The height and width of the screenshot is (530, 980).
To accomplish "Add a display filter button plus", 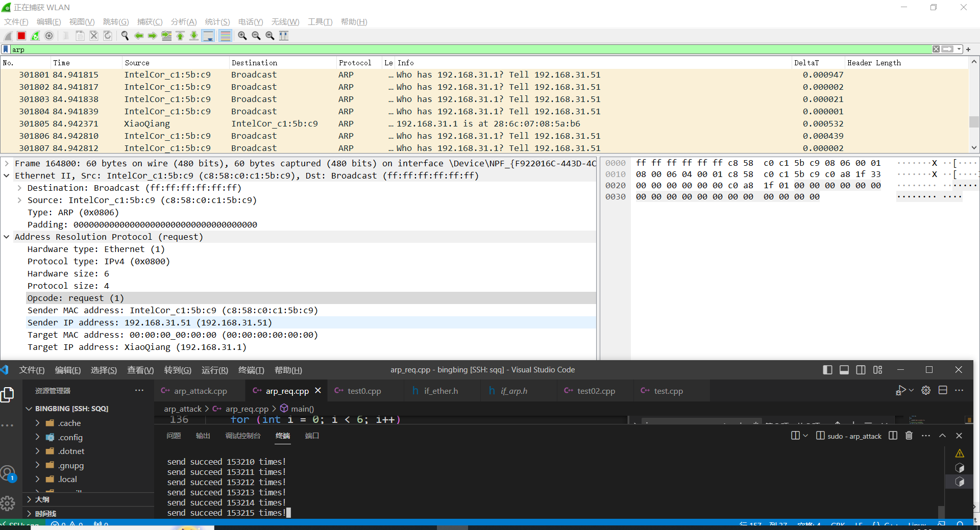I will (968, 49).
